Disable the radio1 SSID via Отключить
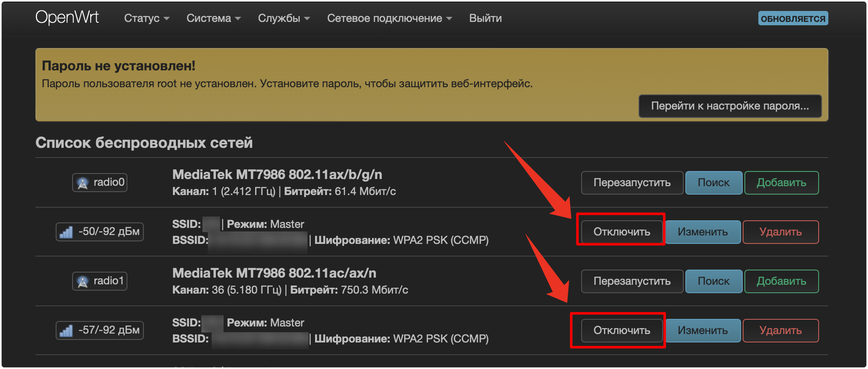The image size is (868, 369). tap(622, 330)
